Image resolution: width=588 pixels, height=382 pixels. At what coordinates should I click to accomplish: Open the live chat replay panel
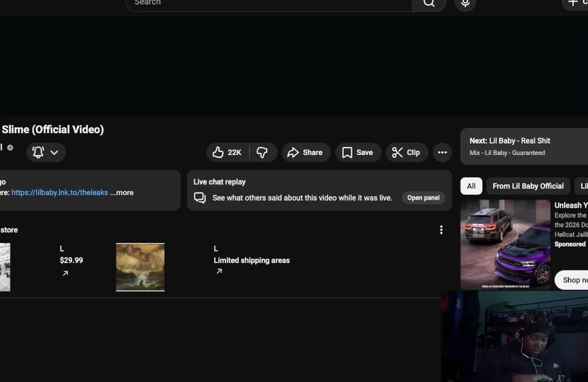click(x=423, y=197)
